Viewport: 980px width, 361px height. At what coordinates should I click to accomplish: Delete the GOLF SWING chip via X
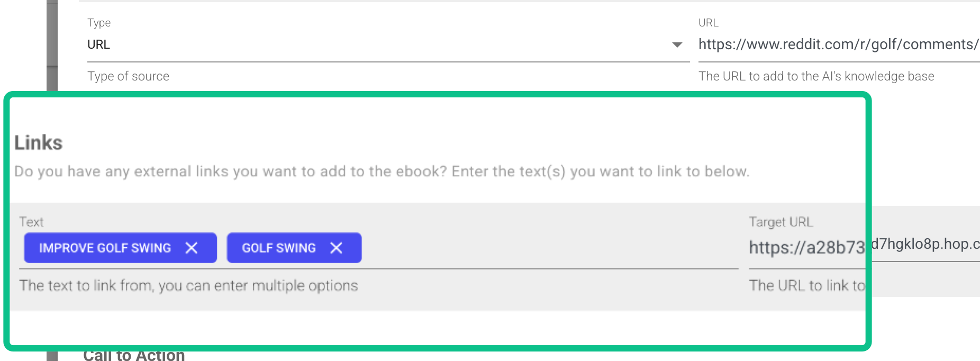tap(336, 248)
